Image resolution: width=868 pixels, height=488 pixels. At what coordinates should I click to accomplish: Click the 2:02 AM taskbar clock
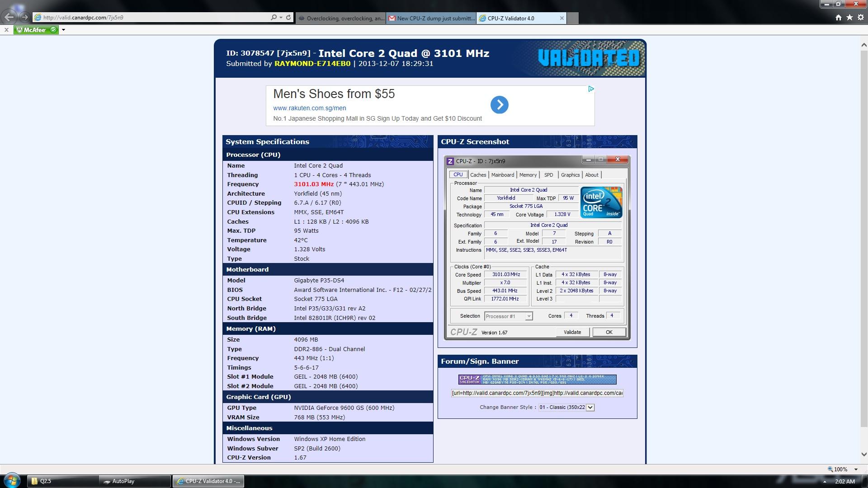[x=844, y=482]
